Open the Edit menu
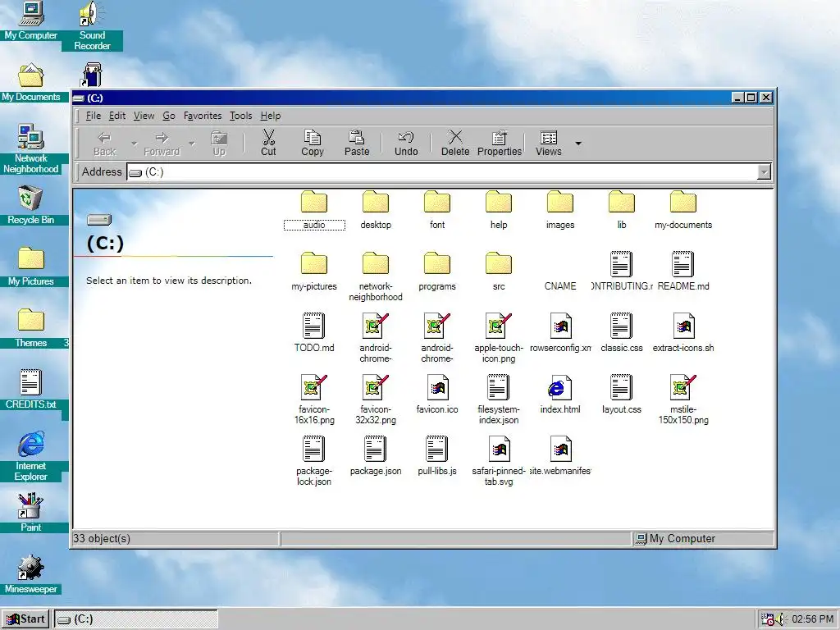This screenshot has width=840, height=630. pyautogui.click(x=116, y=116)
